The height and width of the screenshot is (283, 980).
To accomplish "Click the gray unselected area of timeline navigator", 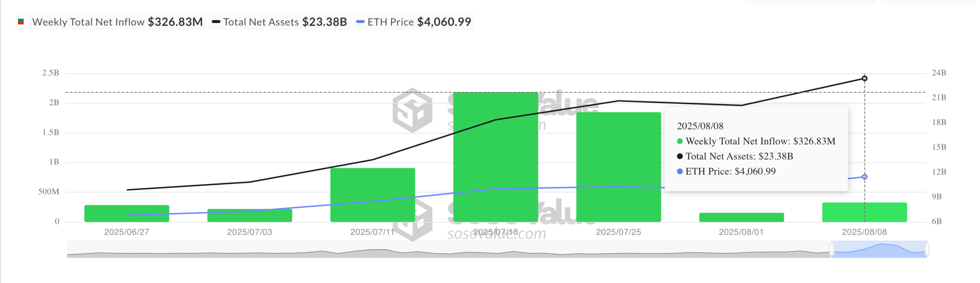I will tap(449, 249).
